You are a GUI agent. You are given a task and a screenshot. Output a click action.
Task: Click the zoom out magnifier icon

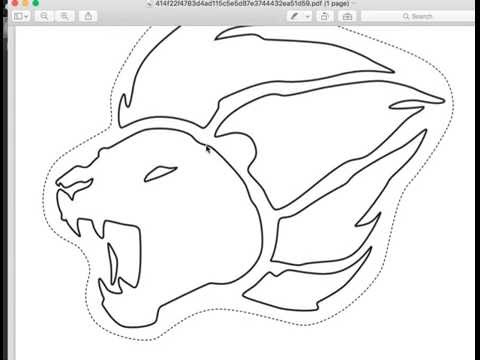[44, 16]
